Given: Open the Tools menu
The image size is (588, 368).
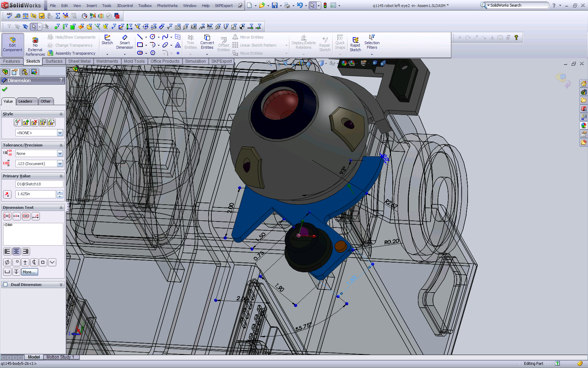Looking at the screenshot, I should click(x=107, y=6).
